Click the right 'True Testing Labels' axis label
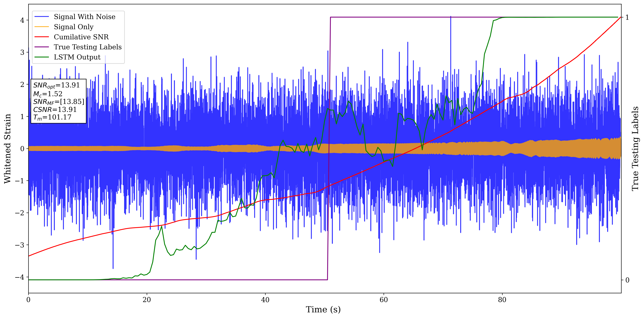Screen dimensions: 644x318 [x=635, y=149]
